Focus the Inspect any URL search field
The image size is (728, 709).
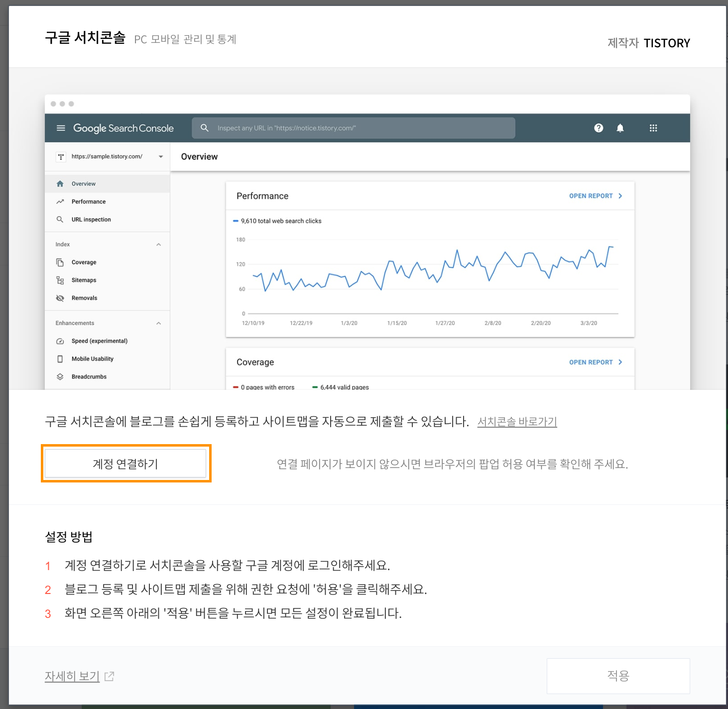pyautogui.click(x=354, y=128)
